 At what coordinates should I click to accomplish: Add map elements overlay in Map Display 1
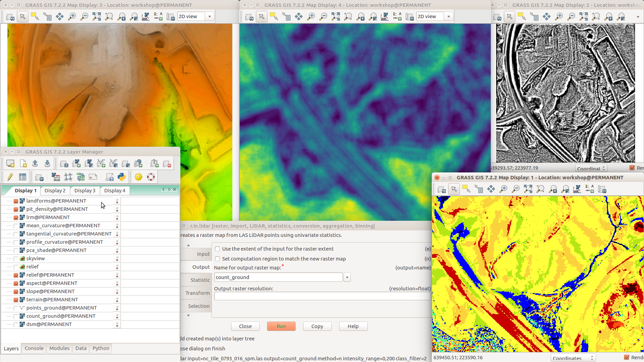590,189
